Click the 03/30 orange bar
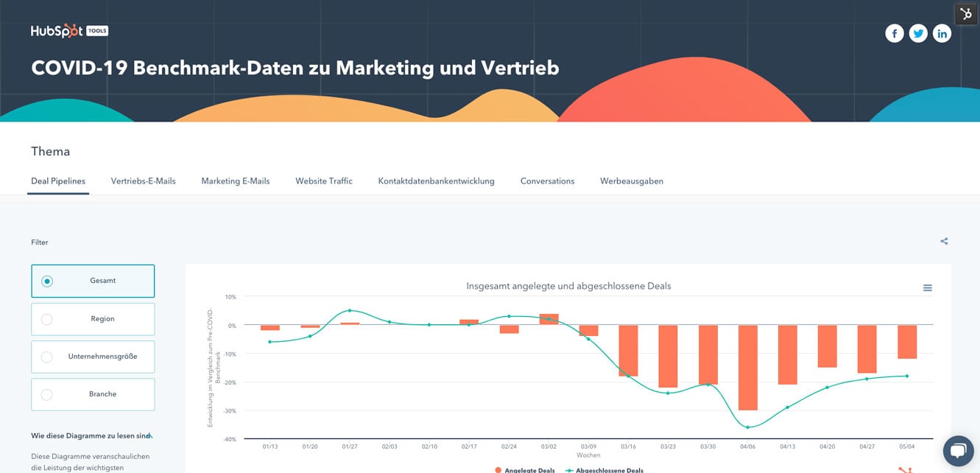The image size is (980, 473). click(x=708, y=354)
